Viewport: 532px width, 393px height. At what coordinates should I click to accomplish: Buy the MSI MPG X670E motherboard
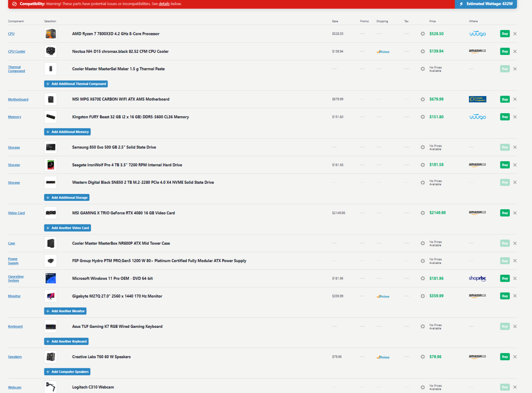pyautogui.click(x=505, y=99)
